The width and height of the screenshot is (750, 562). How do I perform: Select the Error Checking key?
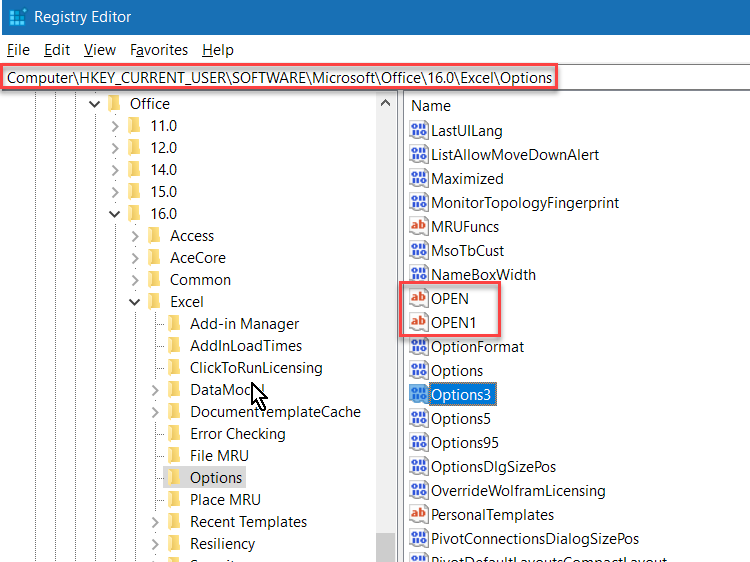[x=237, y=433]
